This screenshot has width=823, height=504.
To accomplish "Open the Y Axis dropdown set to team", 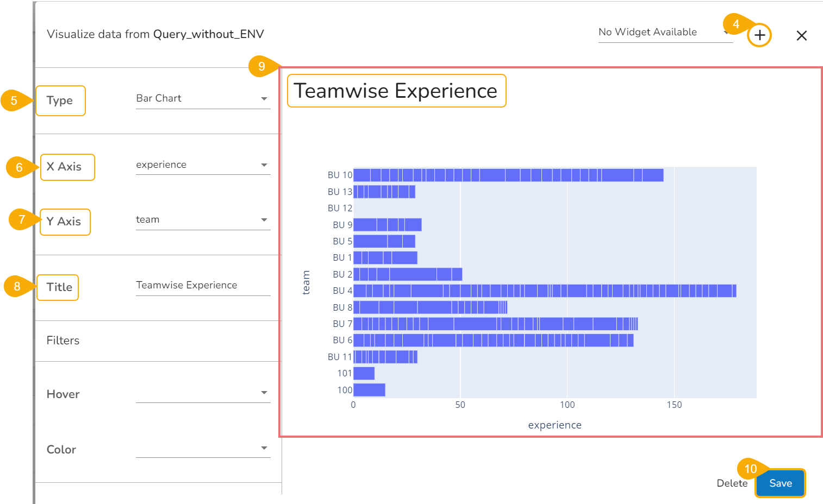I will click(x=203, y=220).
